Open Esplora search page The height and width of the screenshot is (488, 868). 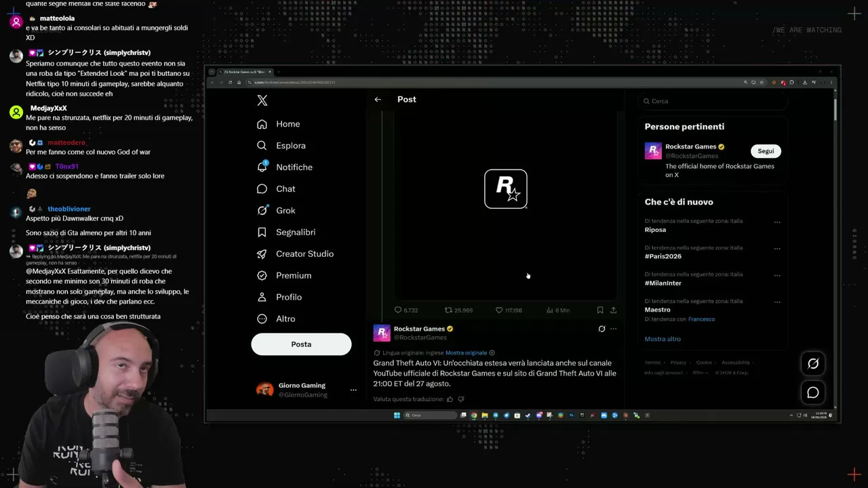pyautogui.click(x=281, y=146)
